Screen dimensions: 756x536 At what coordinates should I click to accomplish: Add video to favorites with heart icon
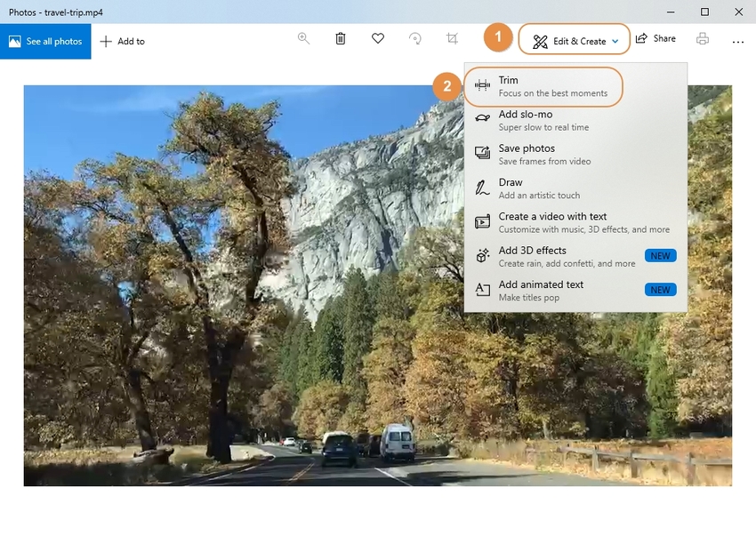378,39
